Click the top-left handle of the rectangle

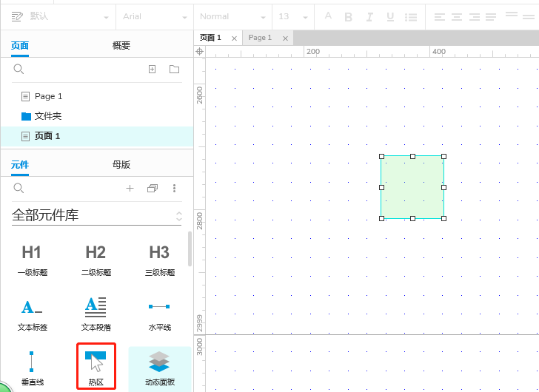point(381,156)
